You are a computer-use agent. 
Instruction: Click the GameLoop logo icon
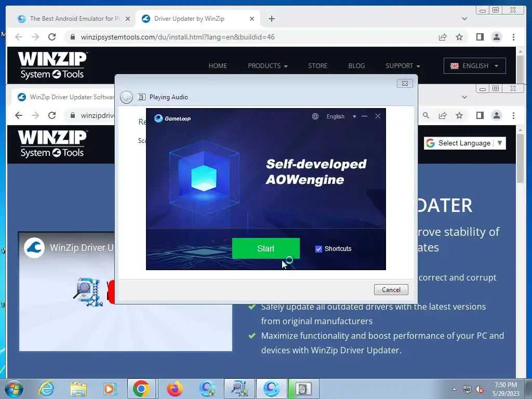click(x=158, y=118)
